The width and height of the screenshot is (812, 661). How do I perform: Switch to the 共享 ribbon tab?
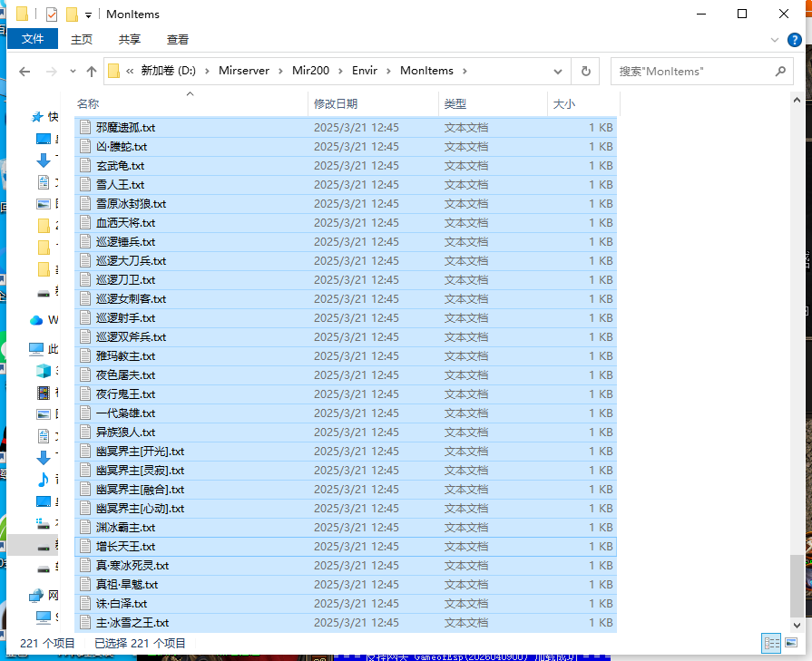(130, 39)
